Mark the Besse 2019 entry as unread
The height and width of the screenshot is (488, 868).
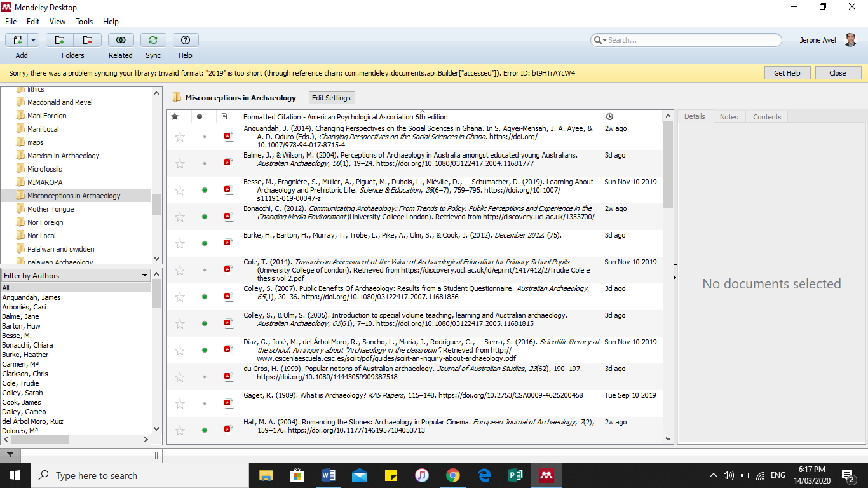click(x=204, y=189)
